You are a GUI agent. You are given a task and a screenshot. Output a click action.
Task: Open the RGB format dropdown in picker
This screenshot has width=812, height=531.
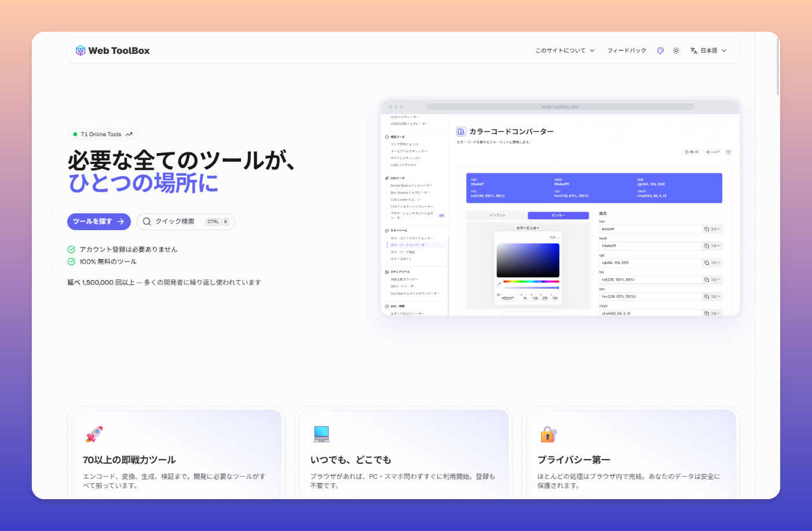point(554,237)
